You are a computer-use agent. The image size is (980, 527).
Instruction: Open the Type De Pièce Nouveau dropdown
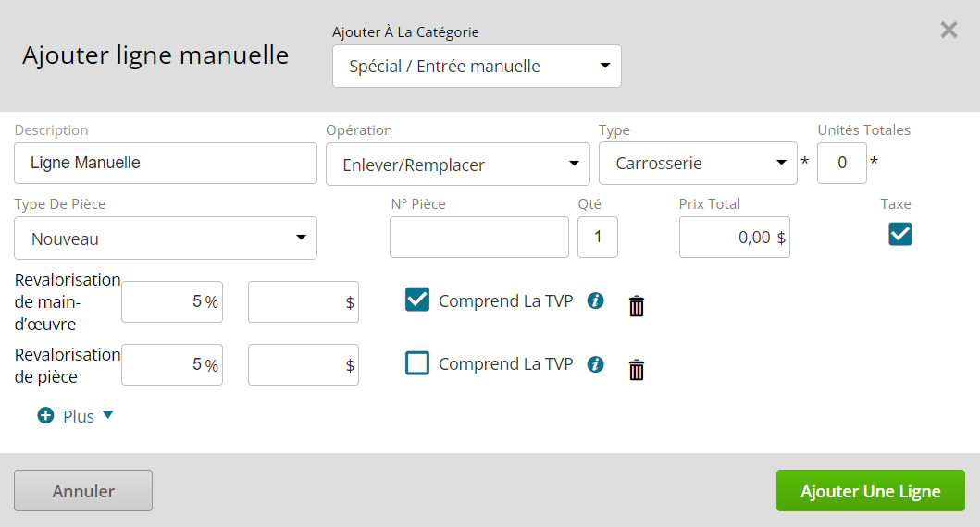tap(166, 238)
